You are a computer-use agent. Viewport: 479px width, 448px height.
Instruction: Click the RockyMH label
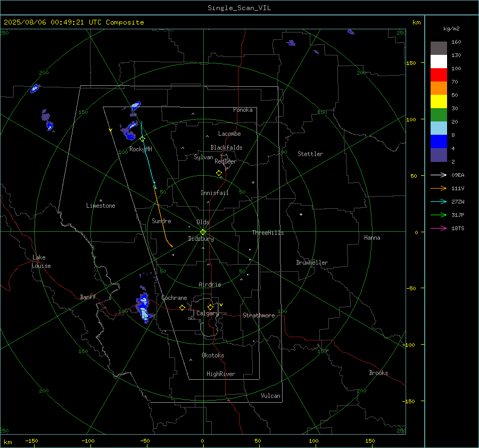click(141, 149)
